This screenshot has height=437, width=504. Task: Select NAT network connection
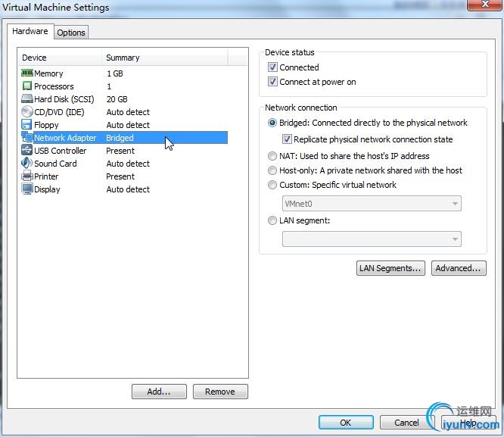coord(272,156)
